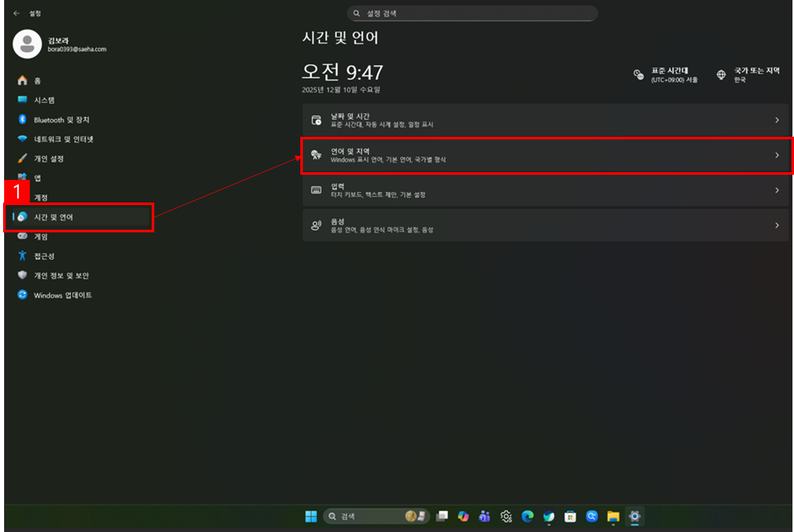The height and width of the screenshot is (532, 794).
Task: Go to 개인 설정 (Personalization)
Action: coord(48,159)
